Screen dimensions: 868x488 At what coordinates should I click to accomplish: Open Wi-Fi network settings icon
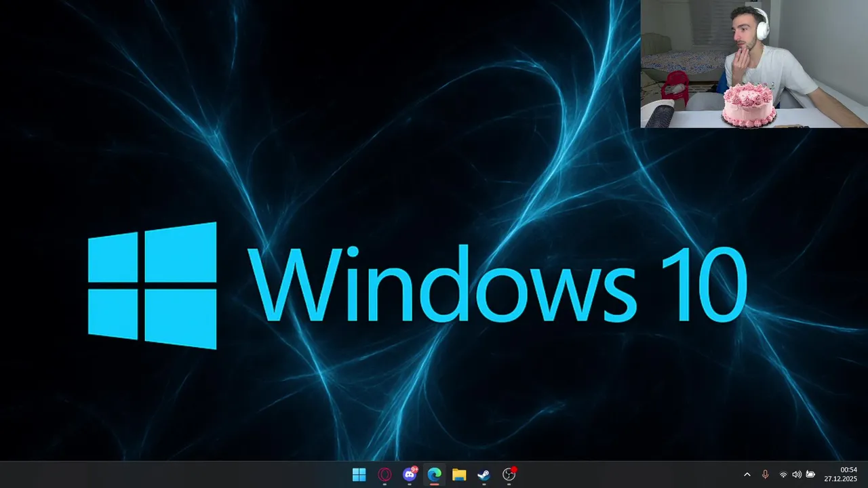(783, 474)
